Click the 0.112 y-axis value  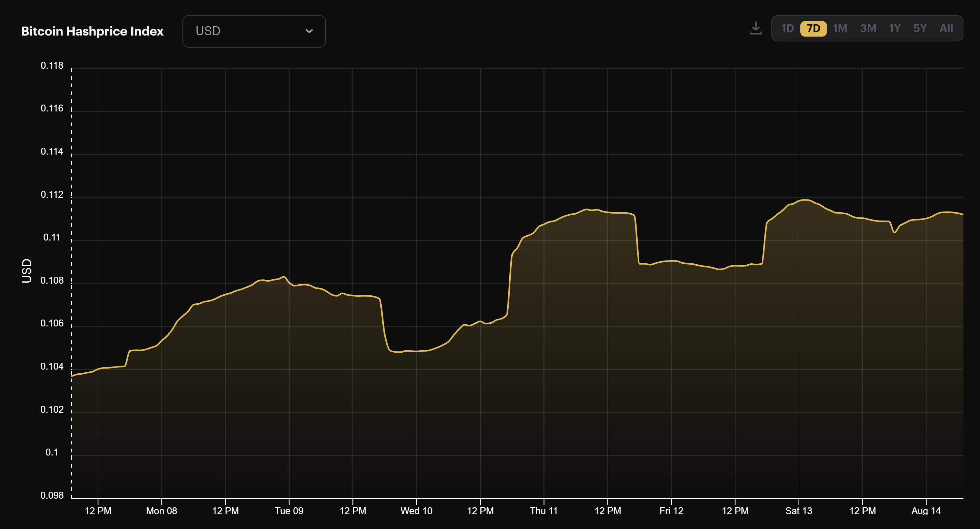click(x=52, y=195)
